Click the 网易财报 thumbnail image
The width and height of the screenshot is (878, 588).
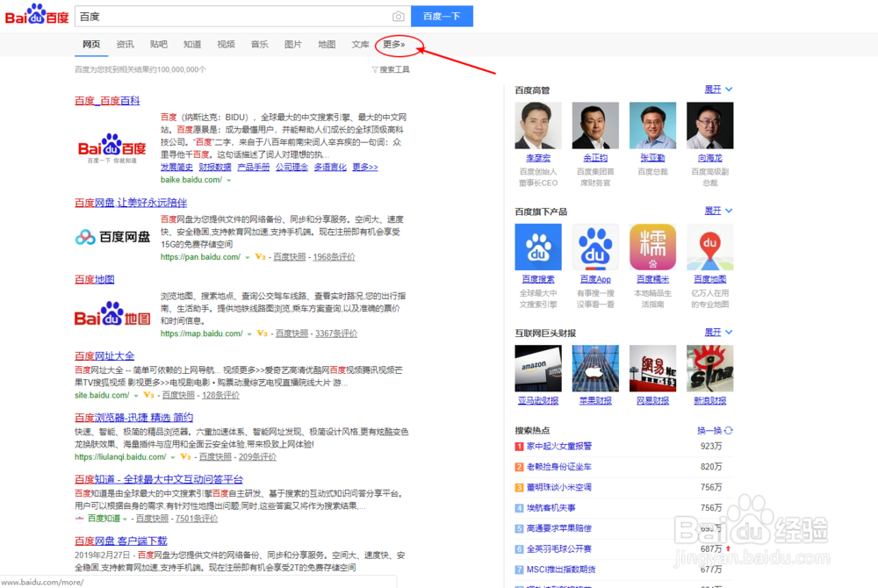[652, 369]
